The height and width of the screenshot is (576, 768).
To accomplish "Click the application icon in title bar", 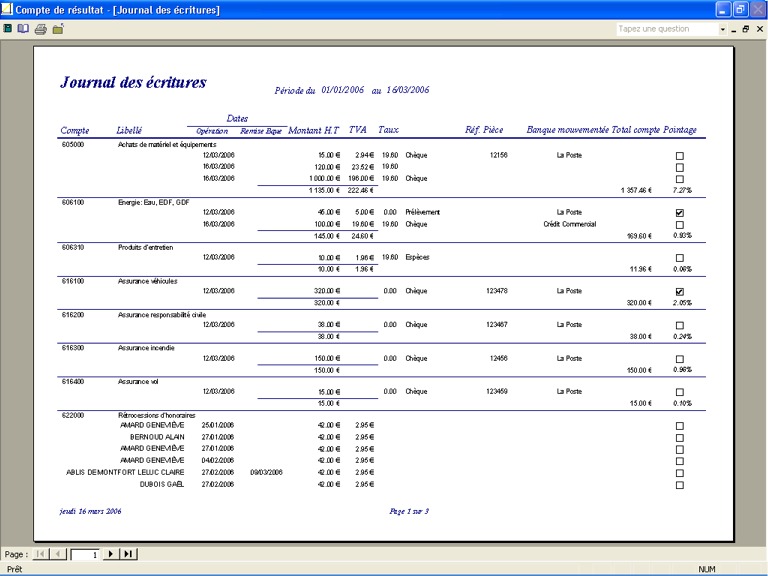I will tap(7, 9).
